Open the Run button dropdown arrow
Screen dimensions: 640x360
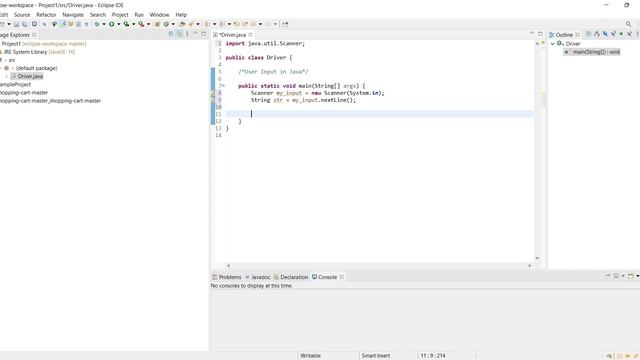119,24
